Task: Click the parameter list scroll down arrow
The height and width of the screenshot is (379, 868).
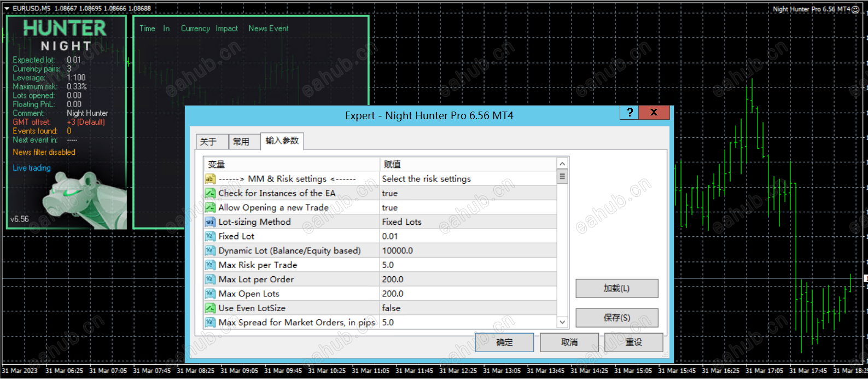Action: pos(562,322)
